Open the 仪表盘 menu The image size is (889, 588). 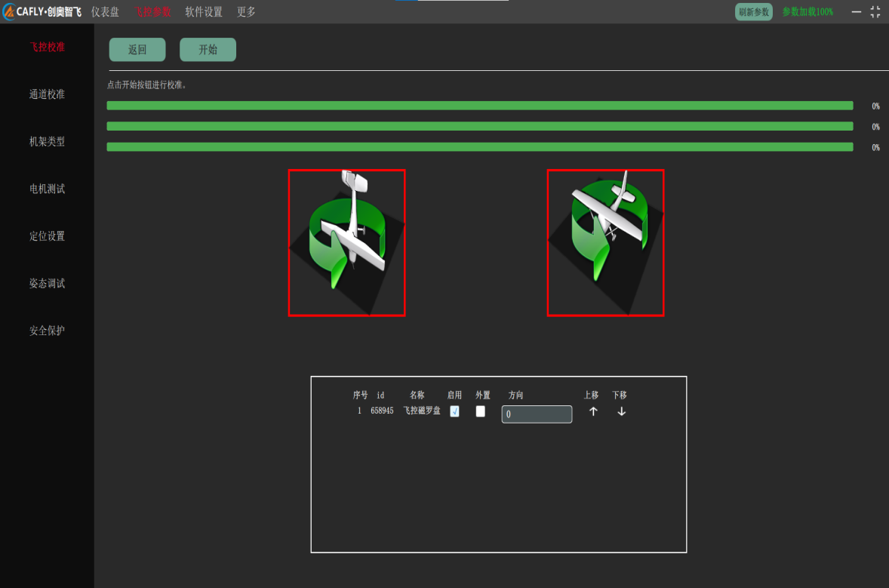[x=105, y=12]
